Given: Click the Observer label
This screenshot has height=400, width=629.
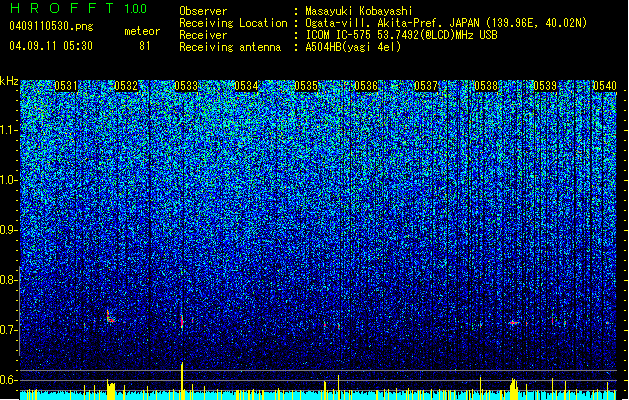Looking at the screenshot, I should click(x=203, y=11).
